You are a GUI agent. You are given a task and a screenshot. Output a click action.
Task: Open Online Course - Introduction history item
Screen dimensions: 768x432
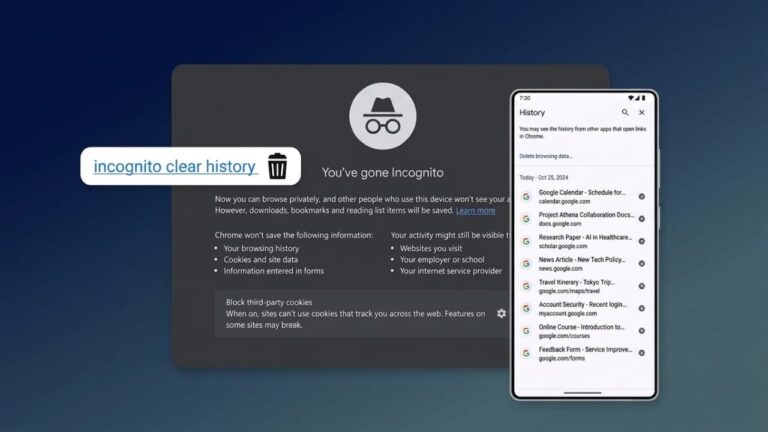point(583,331)
